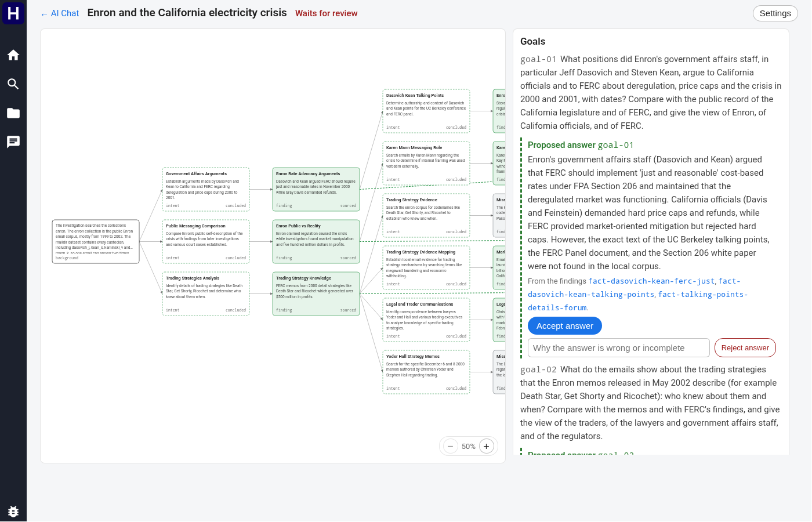Select the Public Messaging Comparison node

click(206, 242)
